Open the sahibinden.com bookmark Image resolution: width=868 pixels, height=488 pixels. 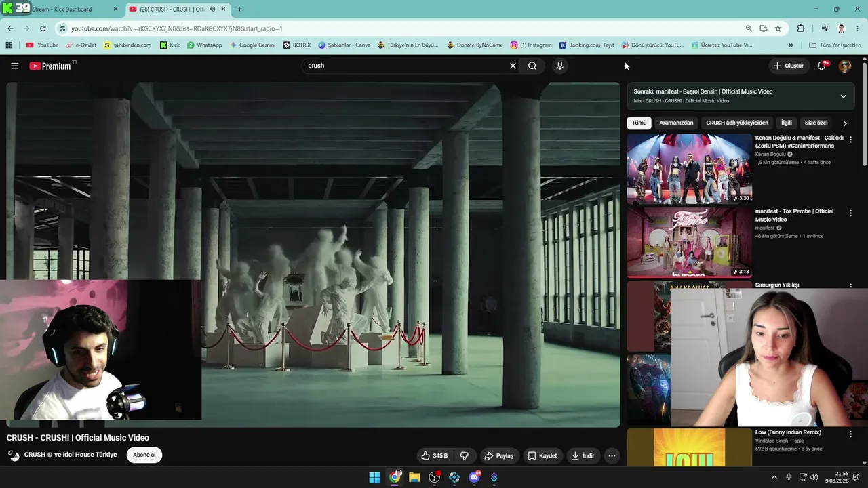[x=127, y=45]
